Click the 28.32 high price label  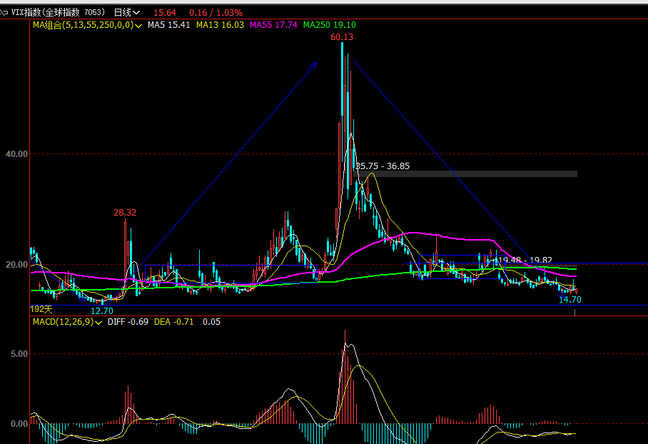click(x=125, y=213)
